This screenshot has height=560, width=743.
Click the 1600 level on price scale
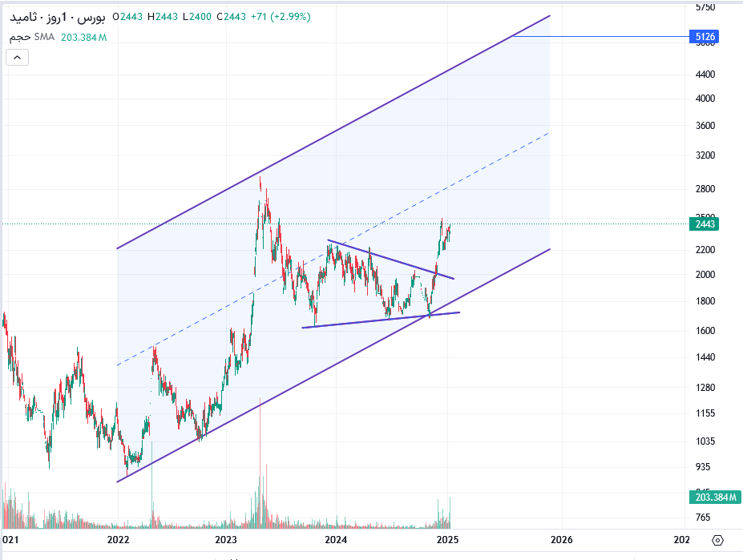(705, 331)
